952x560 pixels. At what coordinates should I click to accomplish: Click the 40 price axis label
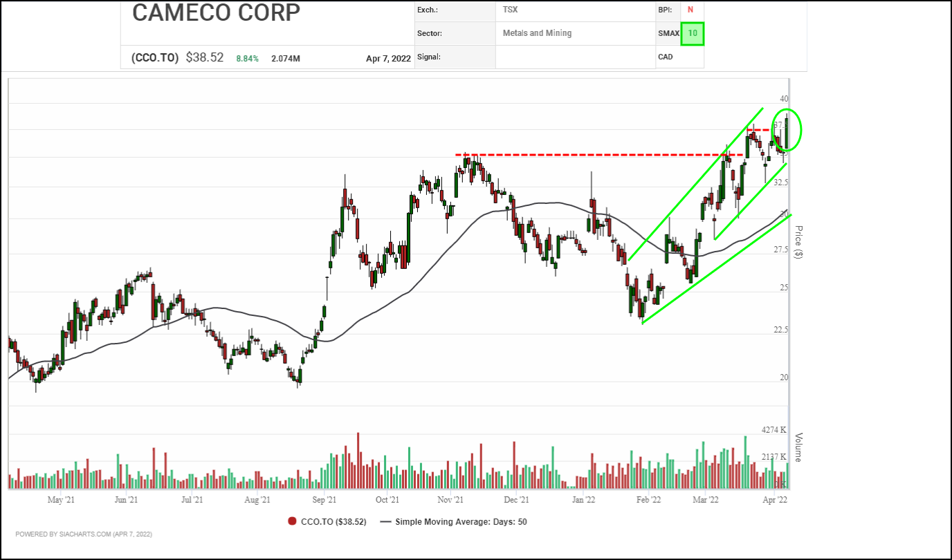[x=784, y=99]
